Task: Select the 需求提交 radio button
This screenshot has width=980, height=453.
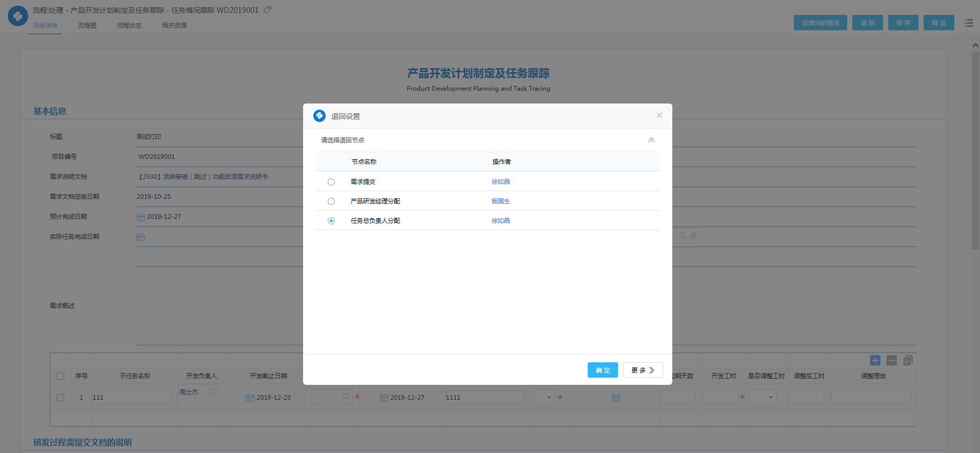Action: tap(331, 182)
